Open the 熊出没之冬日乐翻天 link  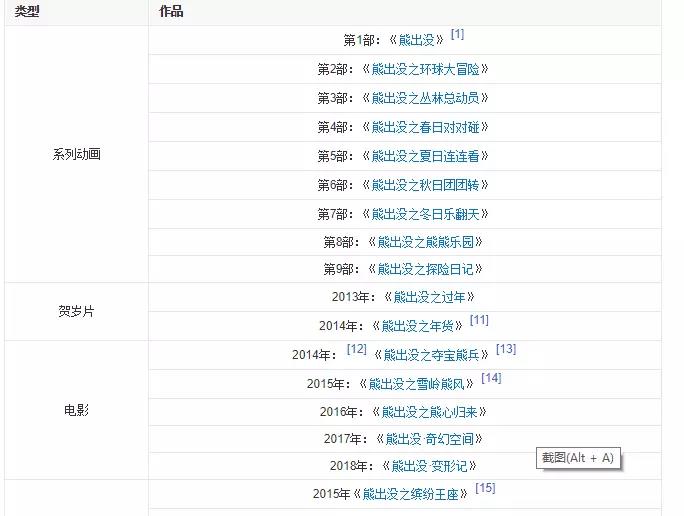pyautogui.click(x=431, y=215)
